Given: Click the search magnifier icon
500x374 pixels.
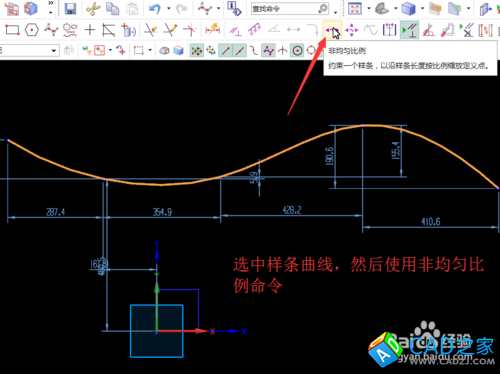Looking at the screenshot, I should (x=323, y=9).
